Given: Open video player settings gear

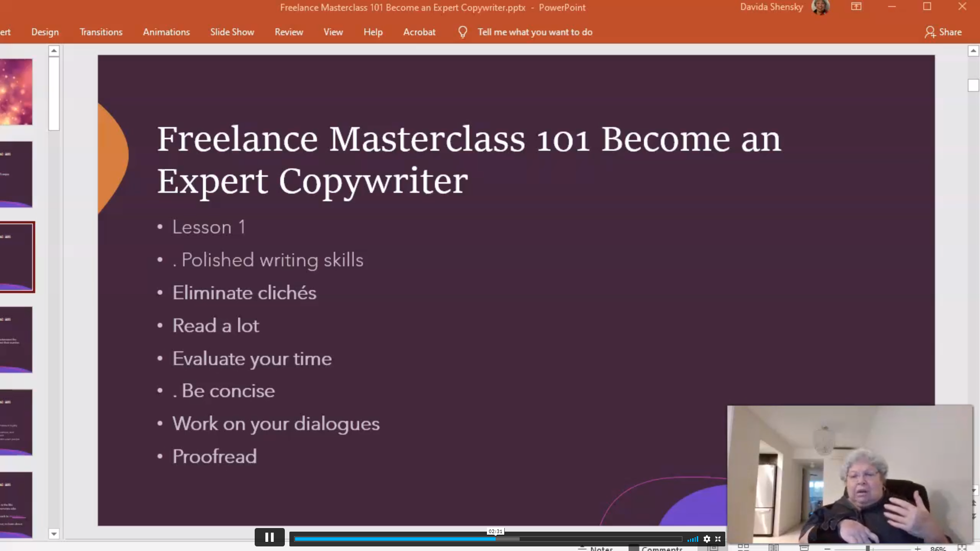Looking at the screenshot, I should [x=707, y=539].
